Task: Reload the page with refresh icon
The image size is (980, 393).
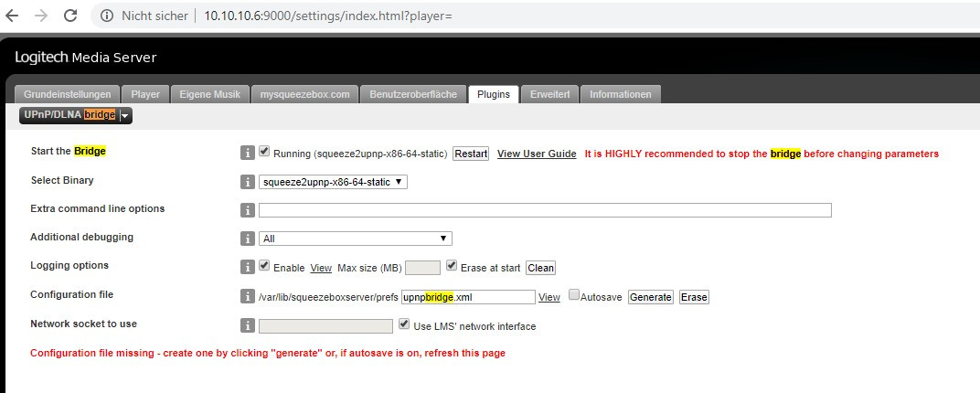Action: [x=70, y=16]
